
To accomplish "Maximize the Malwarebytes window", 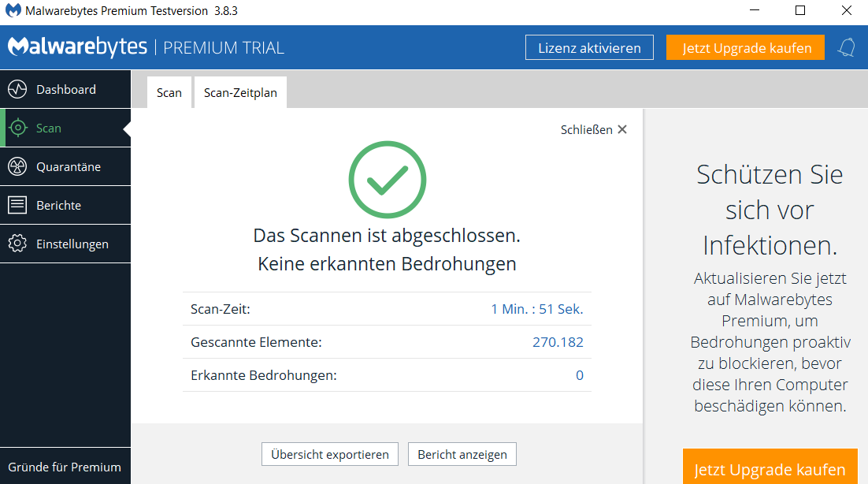I will pos(799,11).
